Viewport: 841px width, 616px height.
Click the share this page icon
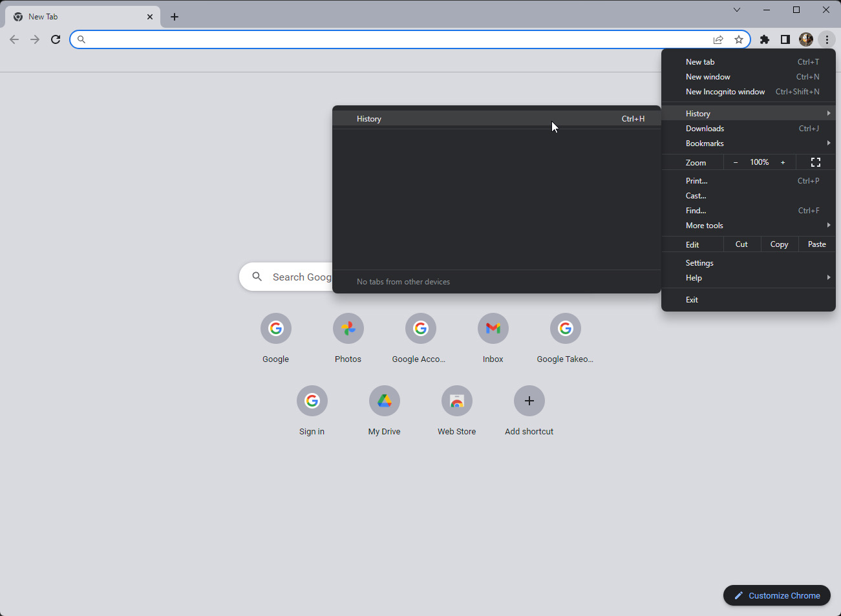click(x=718, y=39)
